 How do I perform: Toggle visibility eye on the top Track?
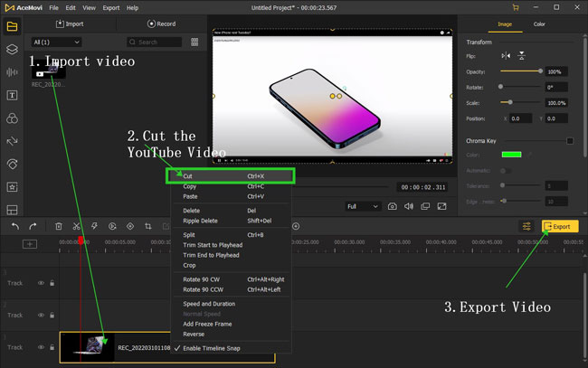click(41, 283)
